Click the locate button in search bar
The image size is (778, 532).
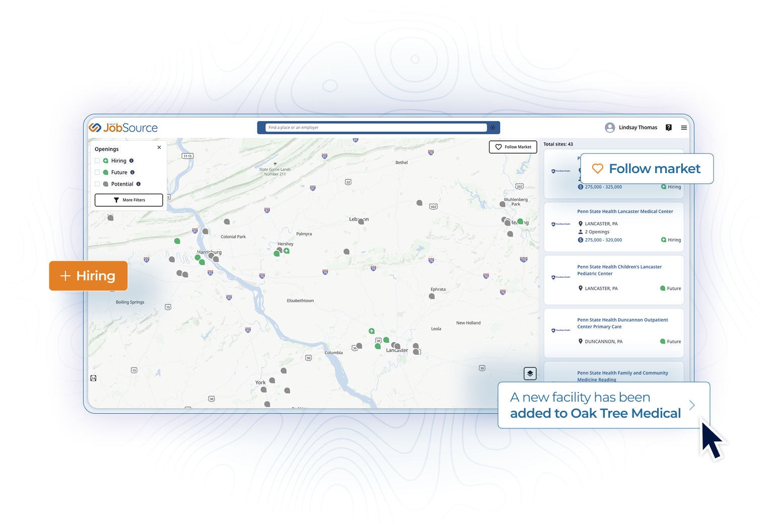point(493,127)
